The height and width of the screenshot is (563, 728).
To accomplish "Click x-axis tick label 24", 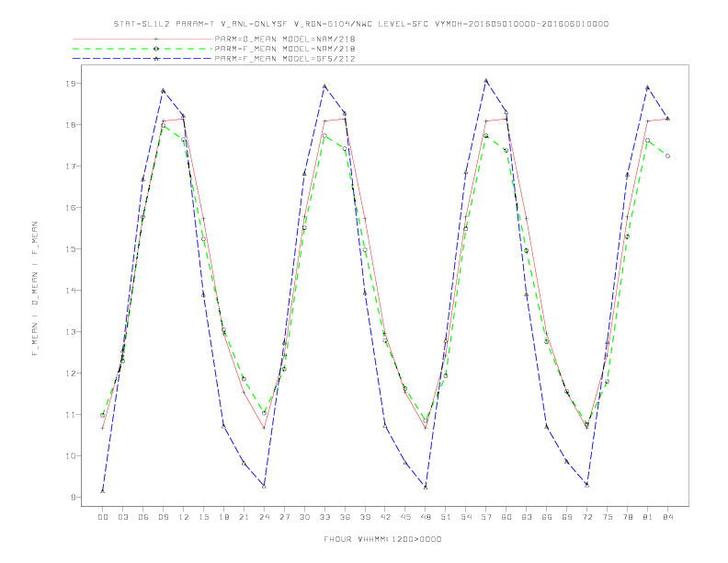I will 264,517.
